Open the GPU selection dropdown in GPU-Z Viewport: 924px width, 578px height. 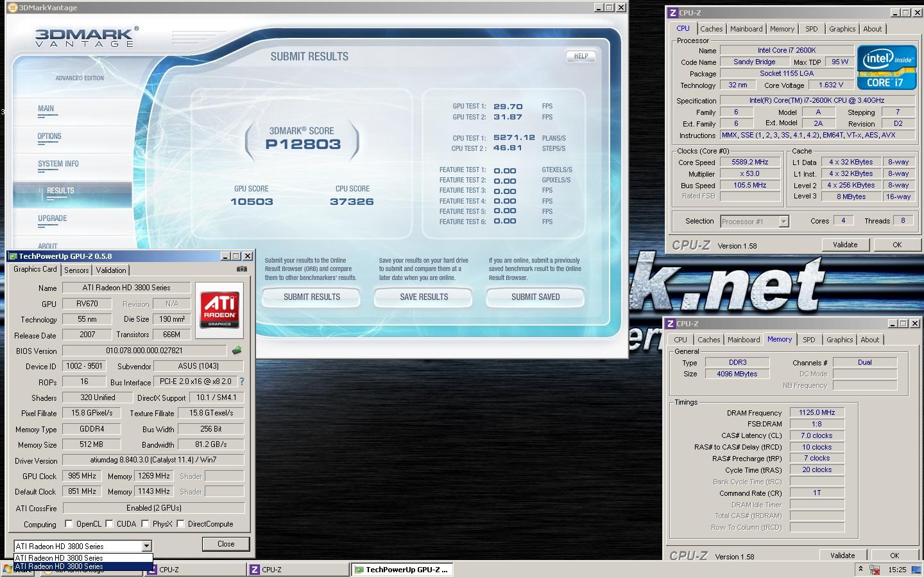[x=146, y=546]
